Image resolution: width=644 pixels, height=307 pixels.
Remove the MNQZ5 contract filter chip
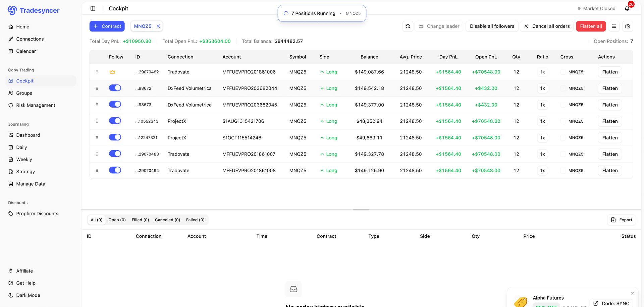[x=158, y=26]
